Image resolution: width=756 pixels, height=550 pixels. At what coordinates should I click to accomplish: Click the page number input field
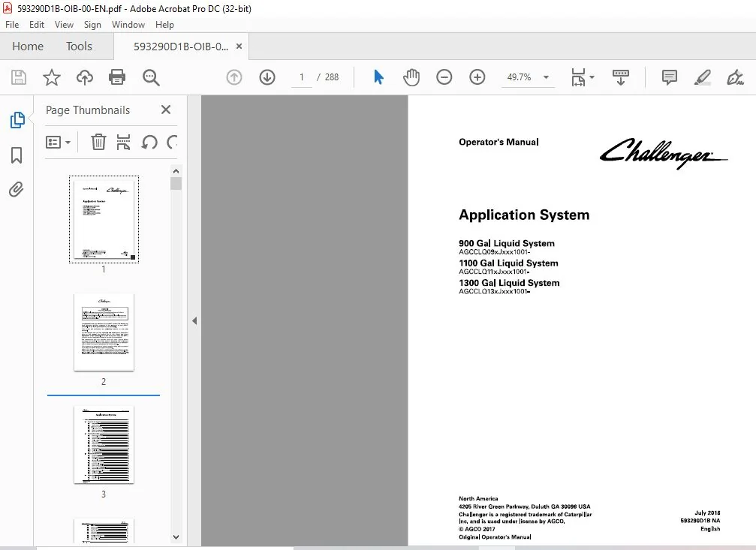tap(302, 77)
